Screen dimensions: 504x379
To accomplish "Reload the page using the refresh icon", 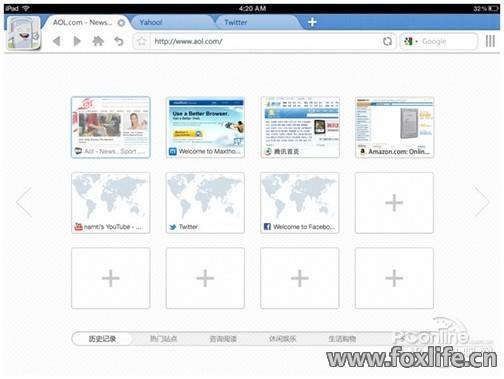I will 387,41.
